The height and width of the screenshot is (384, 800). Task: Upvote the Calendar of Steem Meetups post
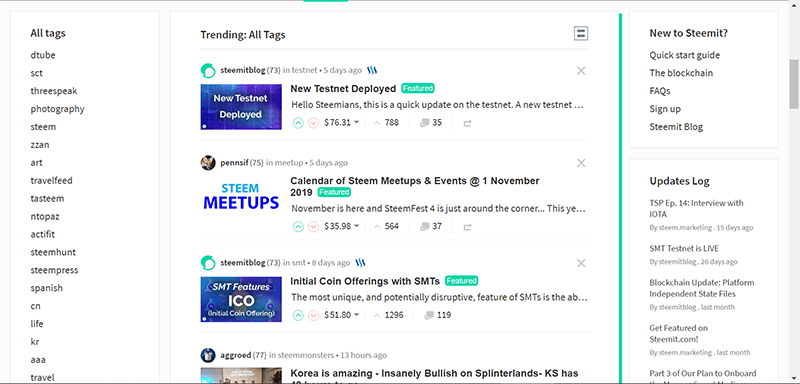point(298,226)
